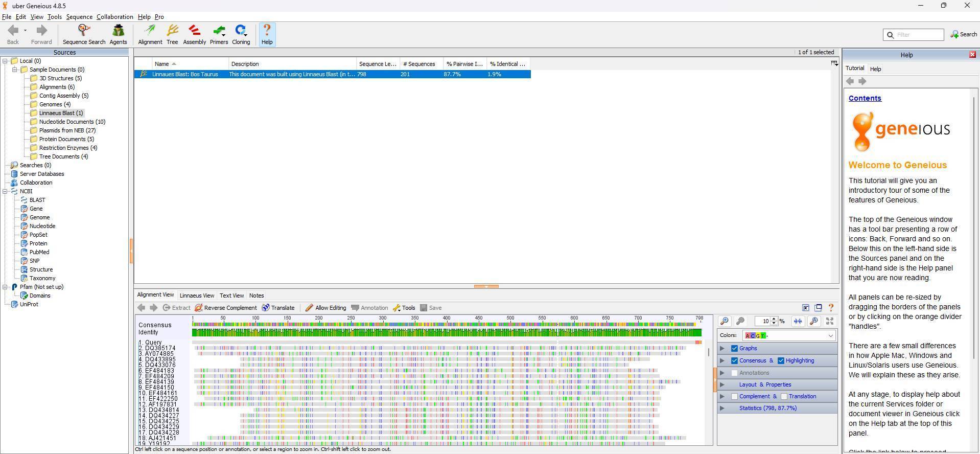Open the Sequence menu
Viewport: 980px width, 454px height.
(79, 17)
